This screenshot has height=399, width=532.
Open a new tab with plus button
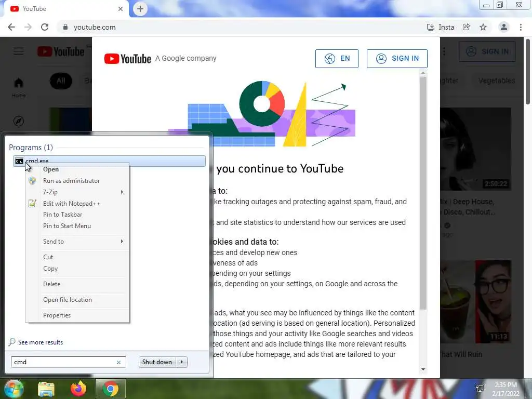point(140,9)
